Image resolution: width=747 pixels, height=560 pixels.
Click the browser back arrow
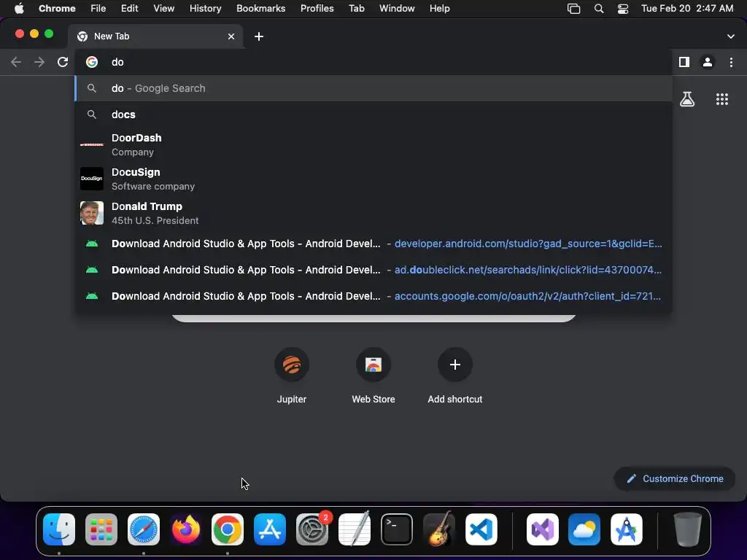click(16, 62)
